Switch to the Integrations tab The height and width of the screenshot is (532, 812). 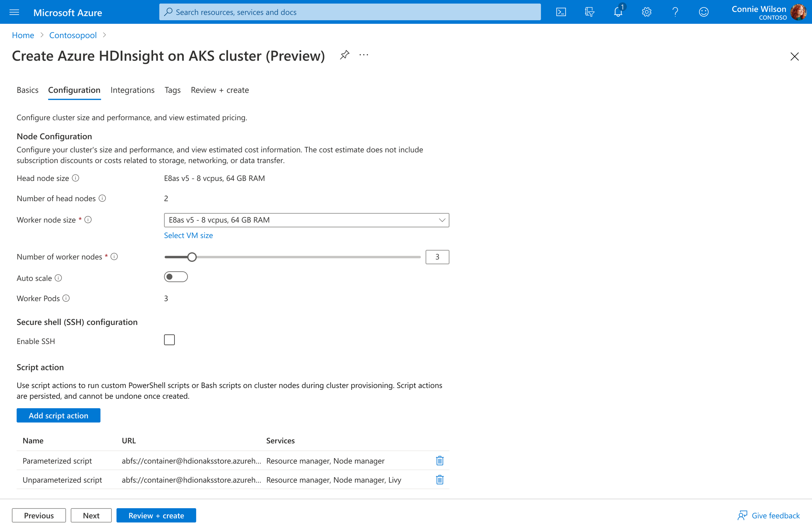click(x=132, y=90)
